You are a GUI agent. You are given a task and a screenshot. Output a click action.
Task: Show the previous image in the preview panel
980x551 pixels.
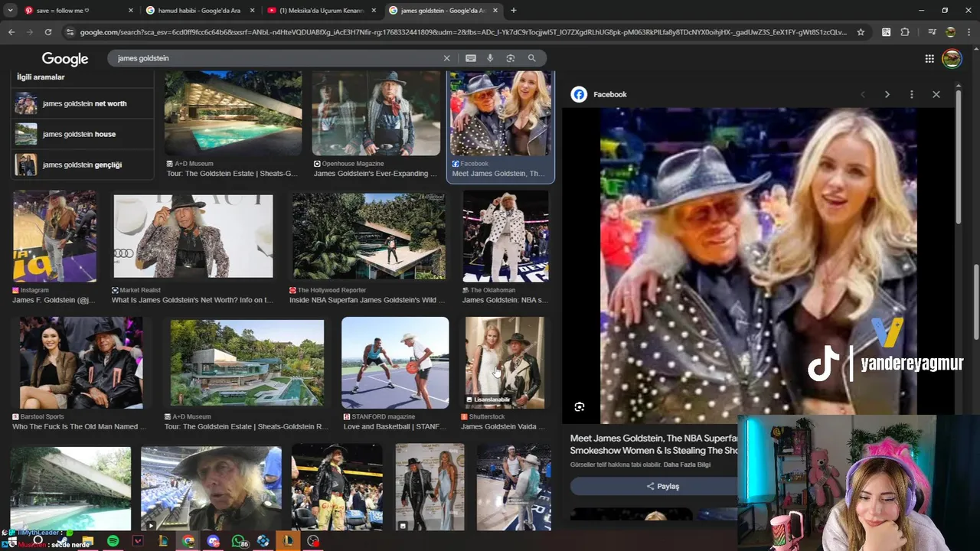click(x=863, y=94)
